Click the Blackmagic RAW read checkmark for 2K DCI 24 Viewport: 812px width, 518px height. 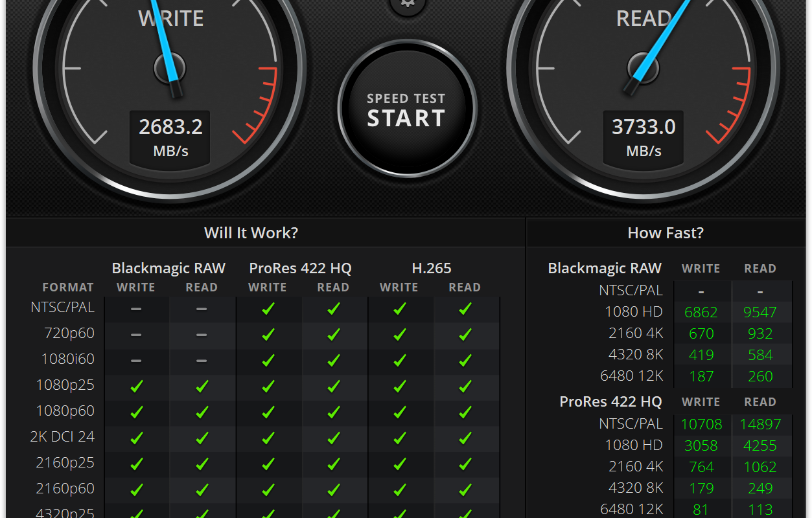click(202, 438)
